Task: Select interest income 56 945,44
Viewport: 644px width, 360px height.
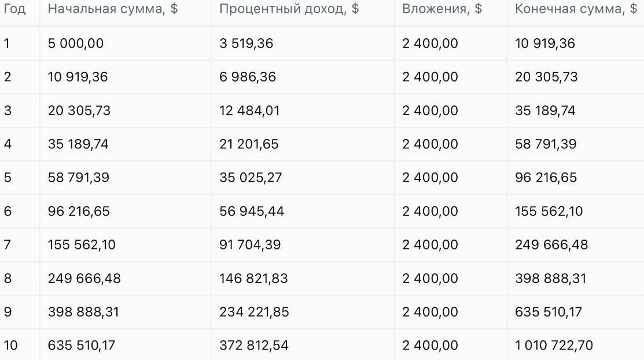Action: coord(252,211)
